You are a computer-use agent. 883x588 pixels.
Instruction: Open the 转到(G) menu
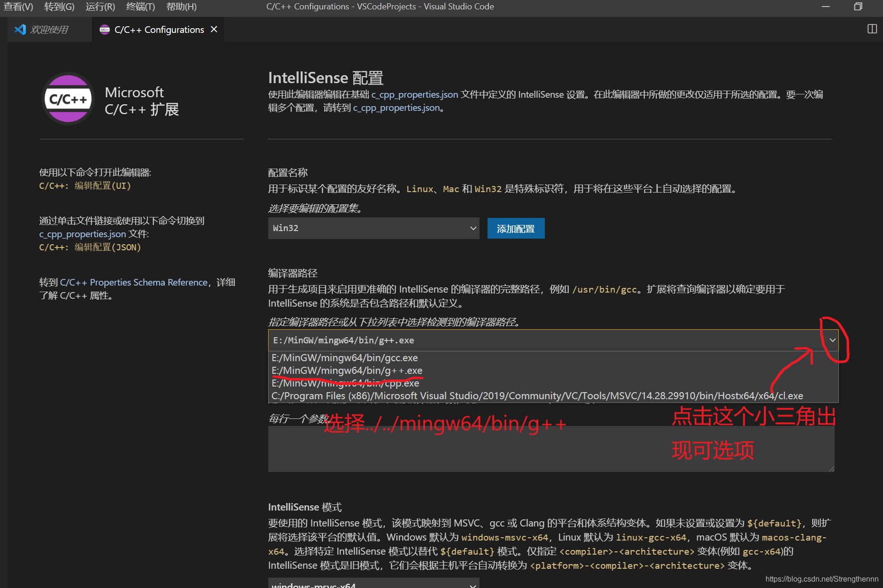point(59,7)
